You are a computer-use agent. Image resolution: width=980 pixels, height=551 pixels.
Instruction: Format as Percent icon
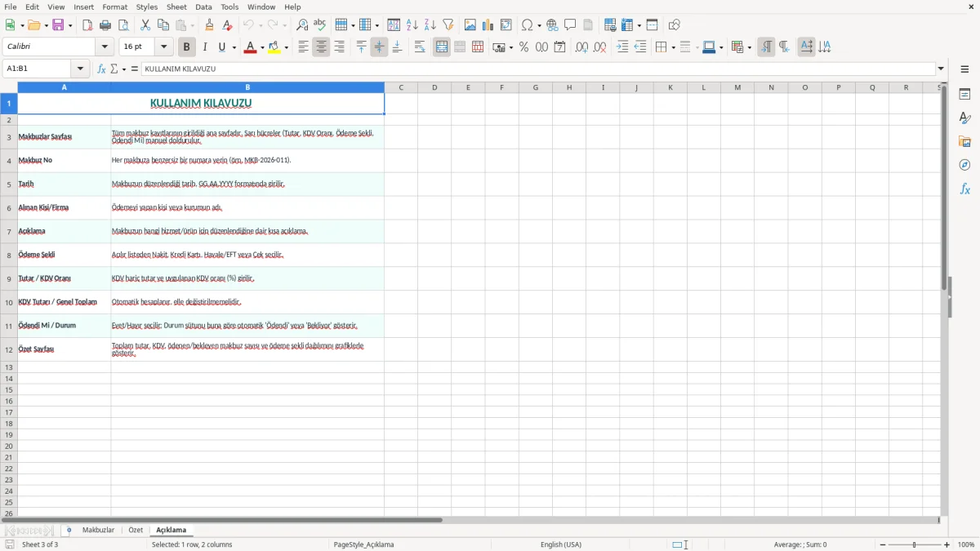click(524, 47)
